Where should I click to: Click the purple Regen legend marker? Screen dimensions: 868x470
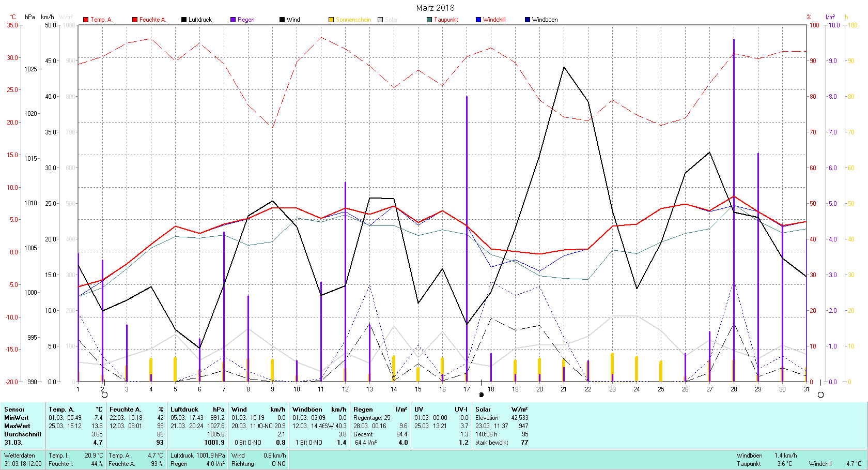click(x=233, y=20)
